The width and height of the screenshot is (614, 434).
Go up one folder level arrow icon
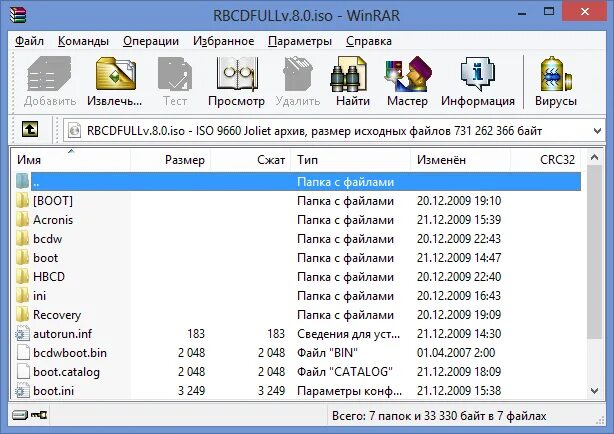click(x=30, y=129)
